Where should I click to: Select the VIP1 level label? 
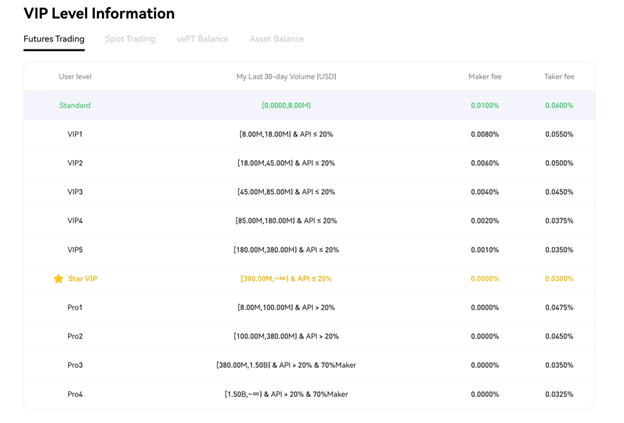(75, 134)
